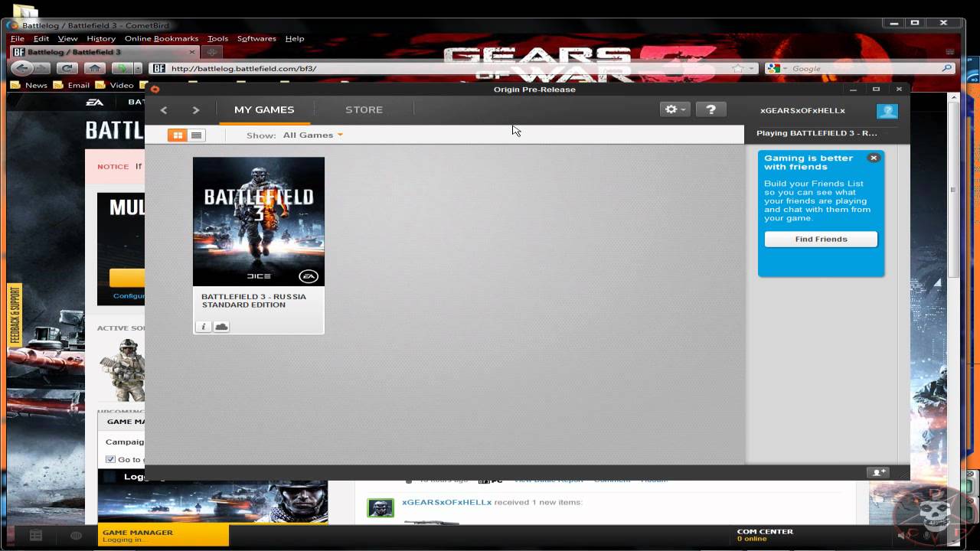Open the browser Help menu

(295, 38)
